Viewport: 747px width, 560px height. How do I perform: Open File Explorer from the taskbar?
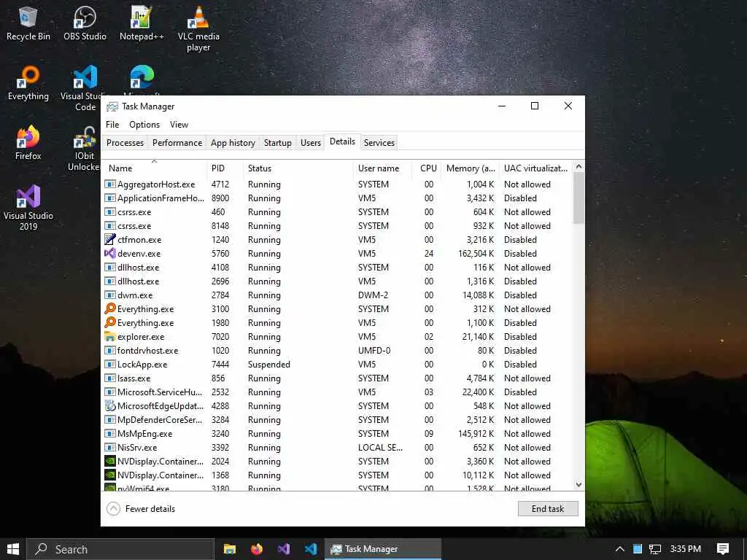230,549
